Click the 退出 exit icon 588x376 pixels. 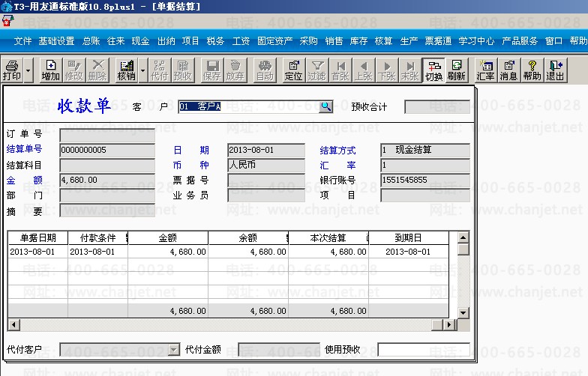555,70
